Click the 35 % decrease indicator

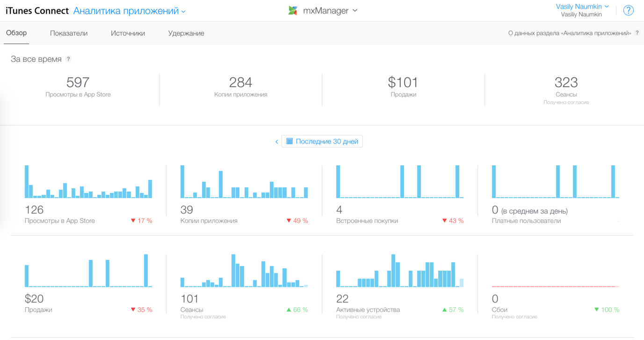click(141, 310)
